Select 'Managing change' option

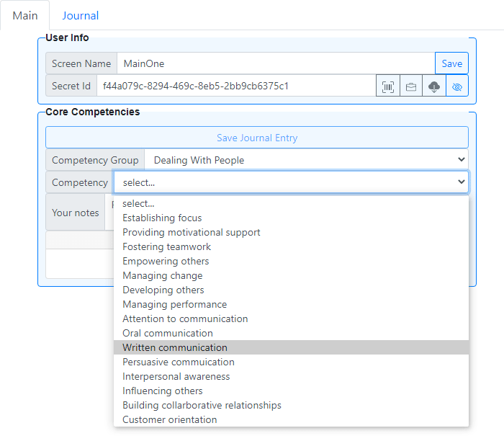291,276
